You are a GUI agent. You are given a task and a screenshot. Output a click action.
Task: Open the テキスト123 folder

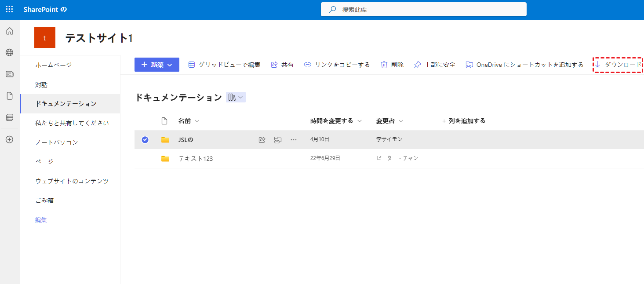196,159
